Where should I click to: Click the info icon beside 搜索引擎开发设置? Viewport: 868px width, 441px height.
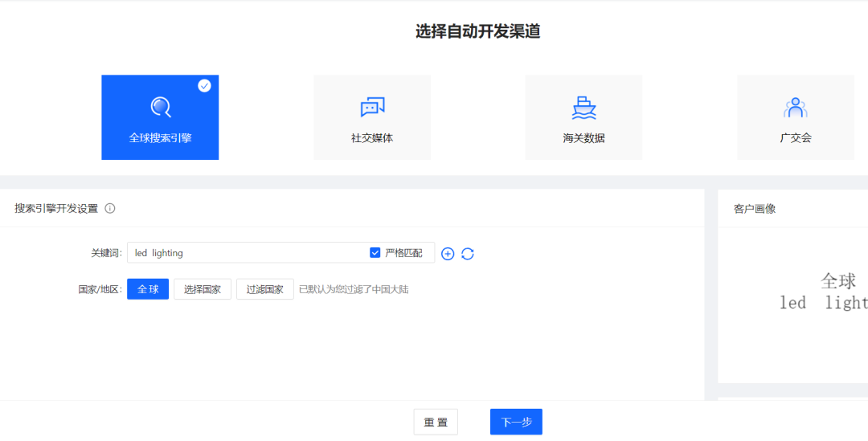[110, 209]
